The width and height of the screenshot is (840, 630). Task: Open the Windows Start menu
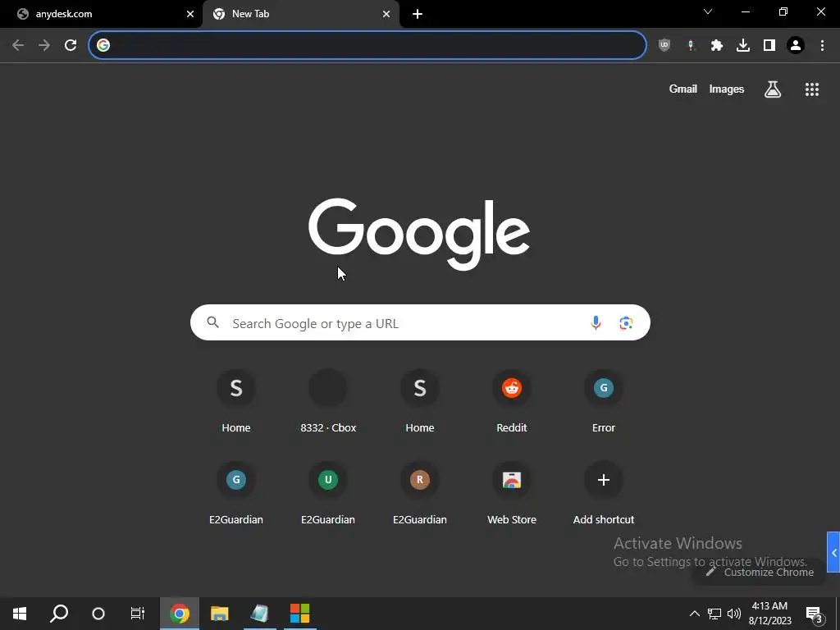[20, 614]
